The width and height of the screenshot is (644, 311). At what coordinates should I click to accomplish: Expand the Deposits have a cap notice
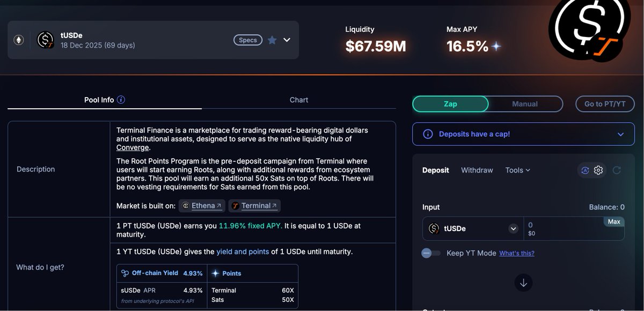tap(621, 135)
